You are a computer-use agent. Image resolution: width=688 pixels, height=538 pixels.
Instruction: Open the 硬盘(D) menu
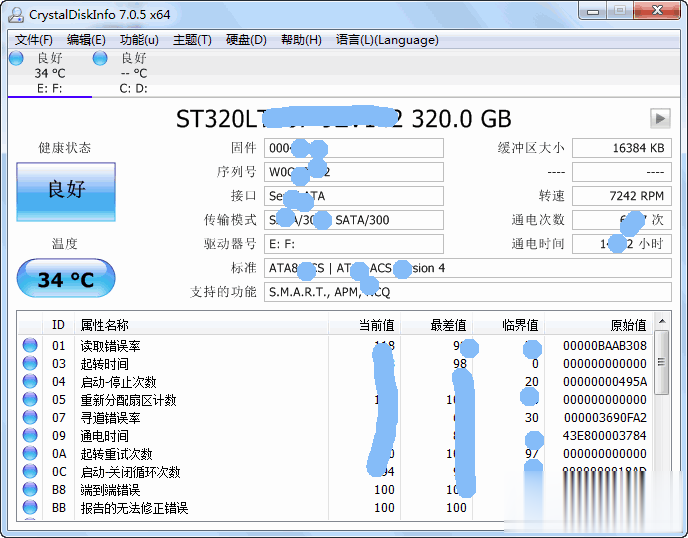click(x=246, y=40)
